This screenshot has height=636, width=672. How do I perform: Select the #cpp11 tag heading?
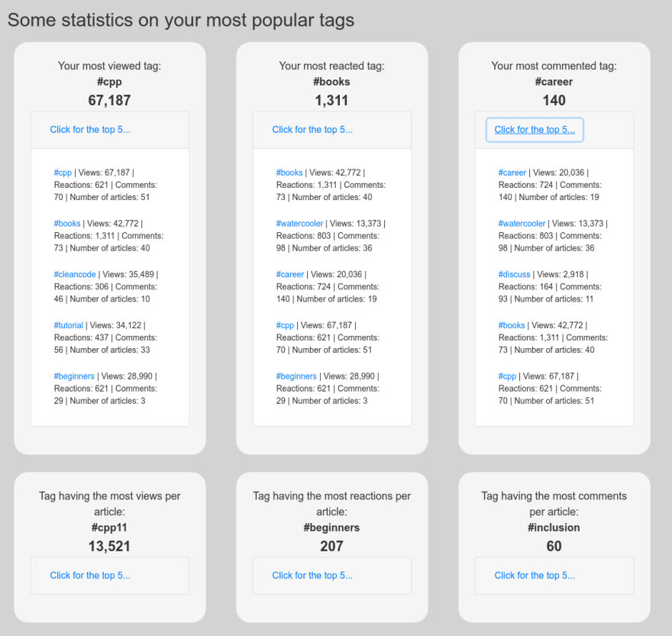[x=109, y=528]
